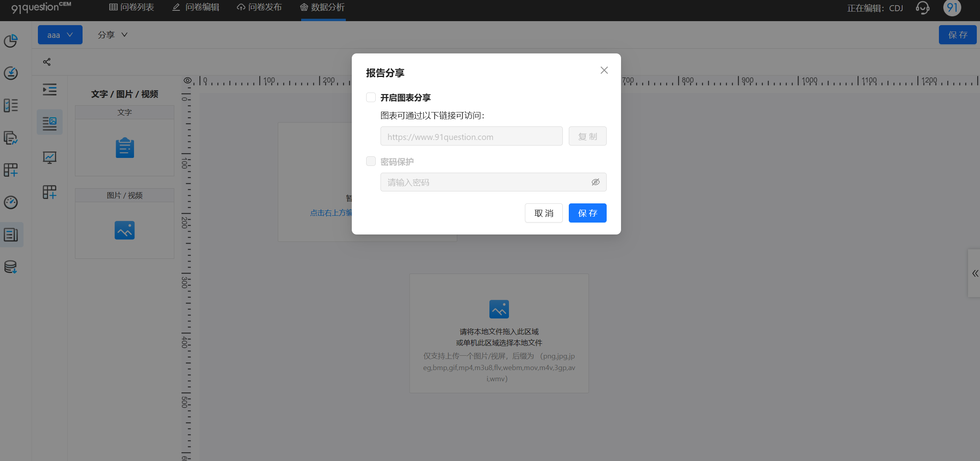Viewport: 980px width, 461px height.
Task: Toggle password visibility eye icon
Action: [x=595, y=182]
